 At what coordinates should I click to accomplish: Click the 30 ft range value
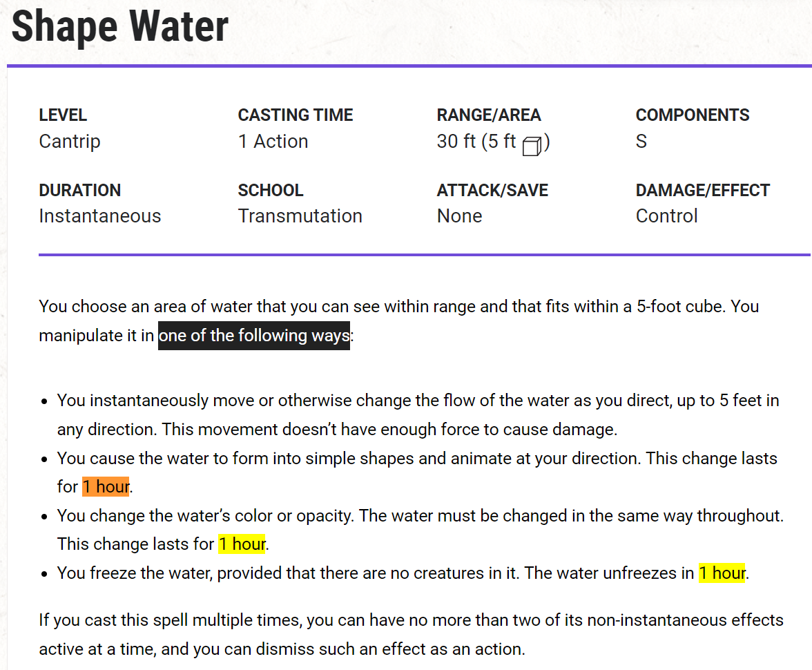pyautogui.click(x=456, y=142)
